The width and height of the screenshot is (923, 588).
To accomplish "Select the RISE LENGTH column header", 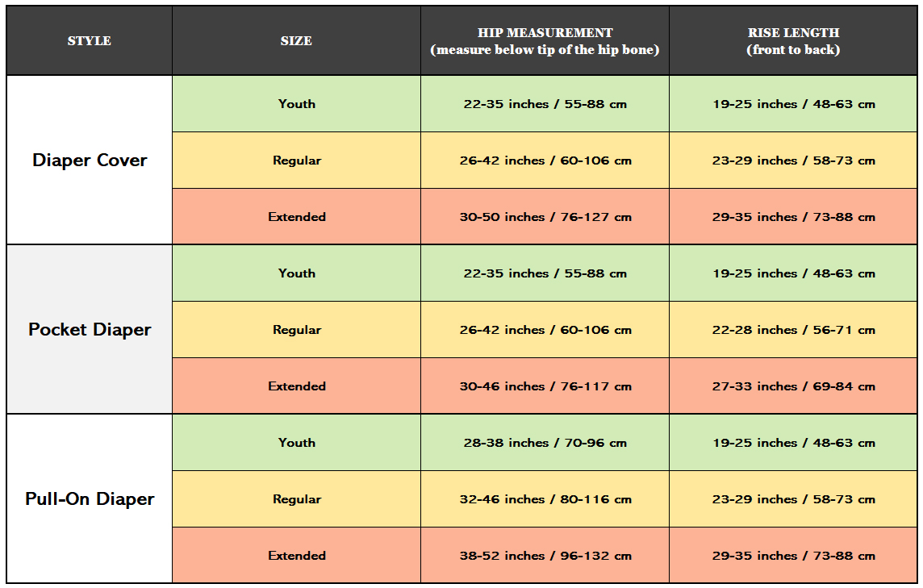I will pos(793,41).
